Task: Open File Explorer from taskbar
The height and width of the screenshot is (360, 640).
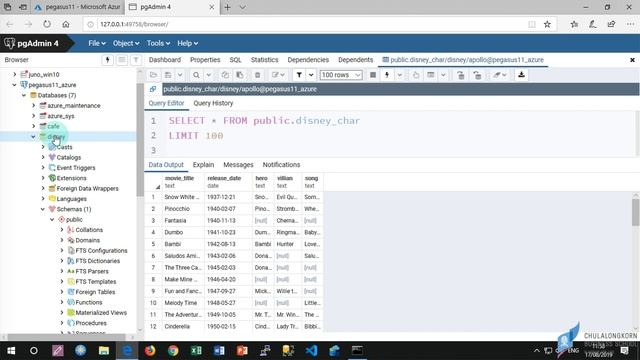Action: tap(104, 351)
